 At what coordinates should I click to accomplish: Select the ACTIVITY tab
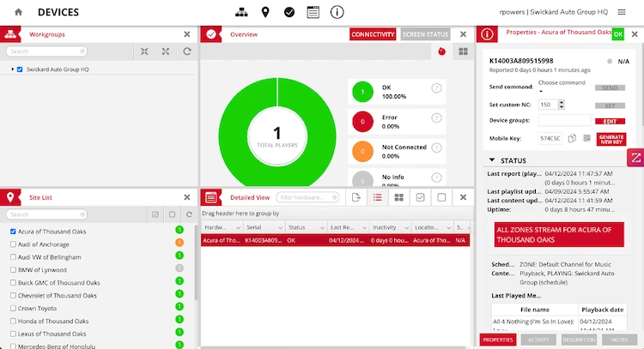538,340
